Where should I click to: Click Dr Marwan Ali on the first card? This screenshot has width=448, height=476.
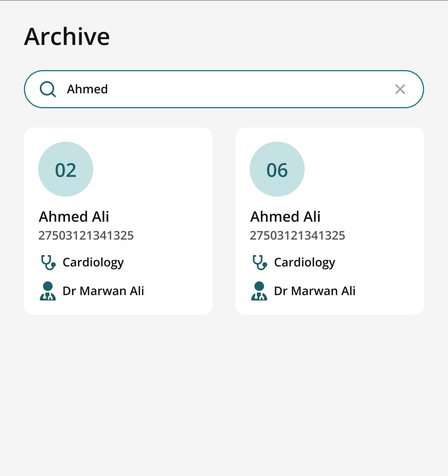[103, 291]
